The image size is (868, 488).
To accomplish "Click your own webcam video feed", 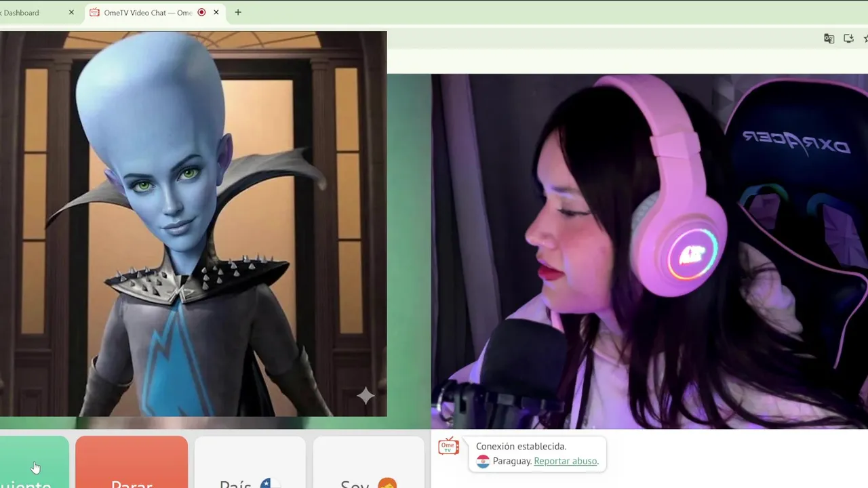I will coord(650,251).
